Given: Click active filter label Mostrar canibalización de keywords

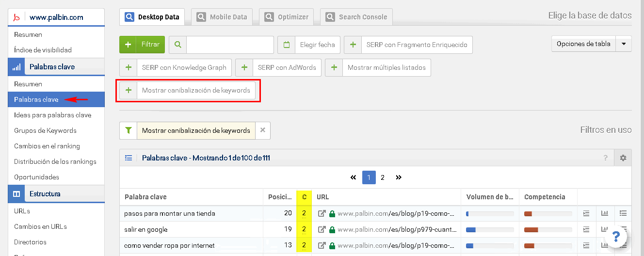Looking at the screenshot, I should [x=196, y=130].
